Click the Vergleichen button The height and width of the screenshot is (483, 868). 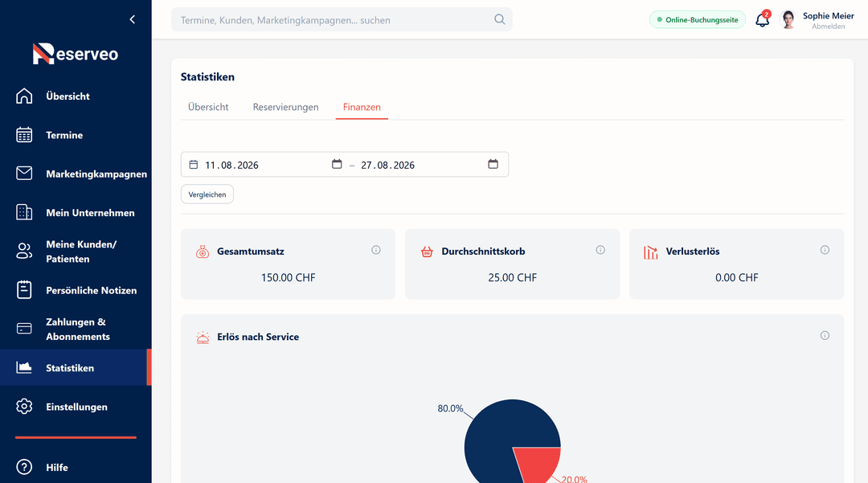tap(207, 194)
